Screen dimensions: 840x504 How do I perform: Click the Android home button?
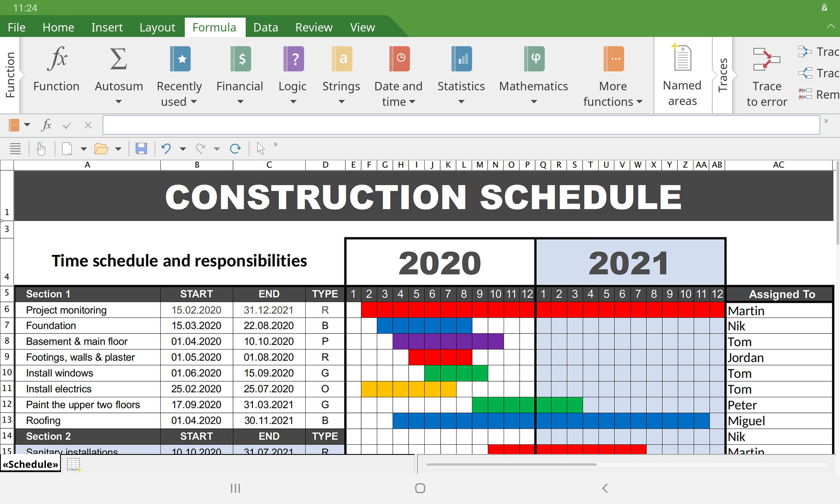(x=420, y=488)
